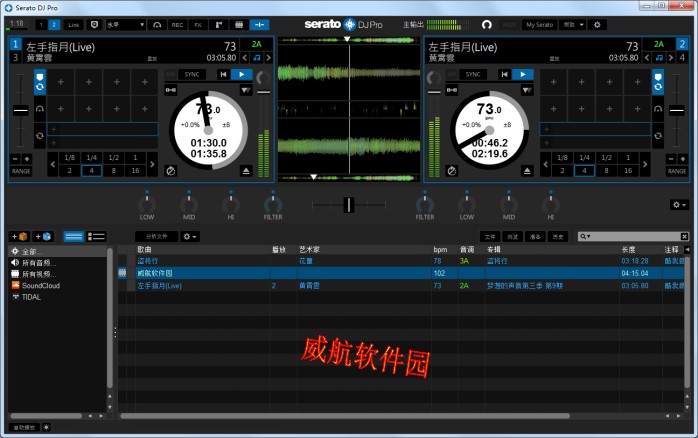Click SoundCloud icon in library sidebar

(16, 285)
